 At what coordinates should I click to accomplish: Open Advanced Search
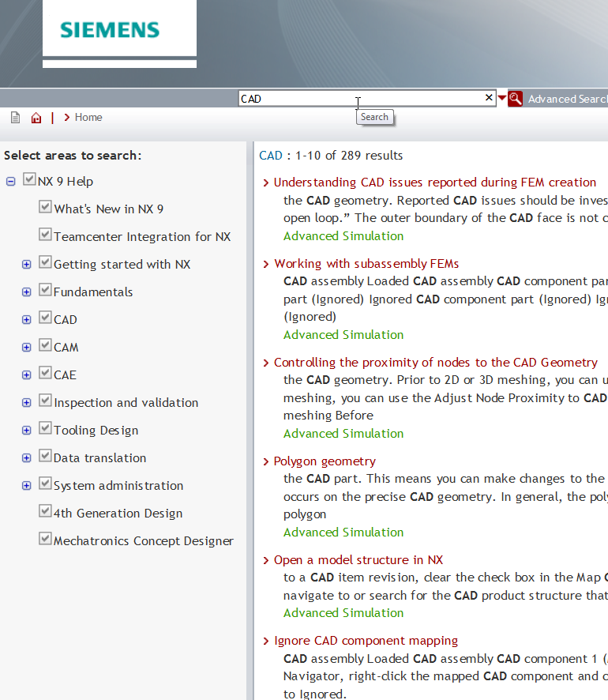(568, 99)
